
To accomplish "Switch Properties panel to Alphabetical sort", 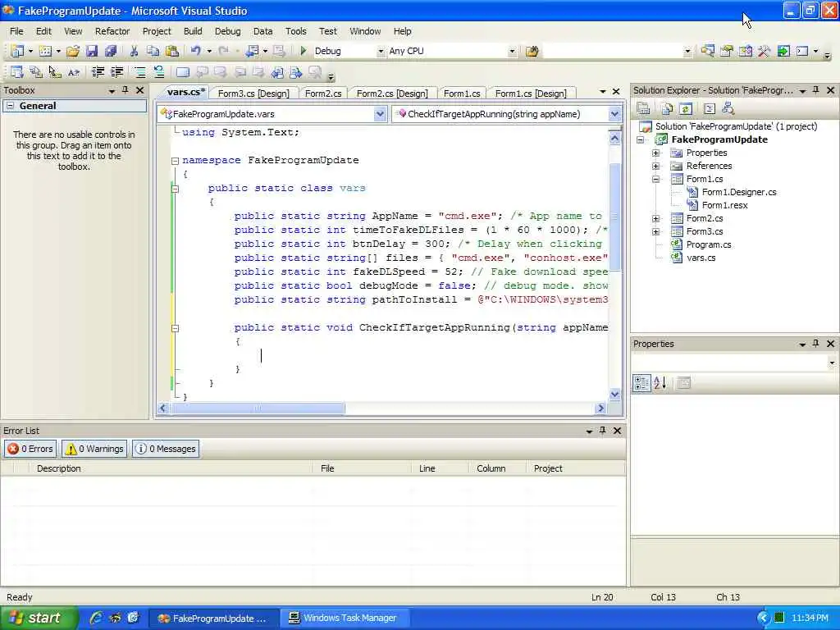I will pyautogui.click(x=660, y=382).
